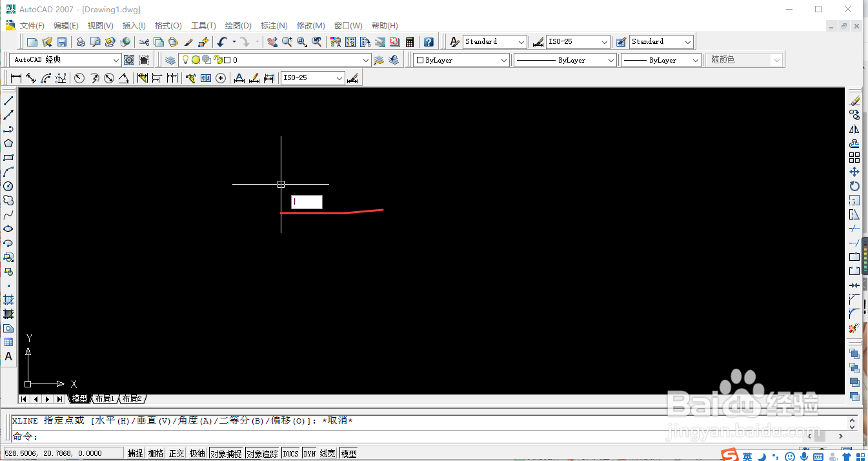This screenshot has width=868, height=461.
Task: Toggle 对象捕捉 object snap
Action: coord(226,453)
